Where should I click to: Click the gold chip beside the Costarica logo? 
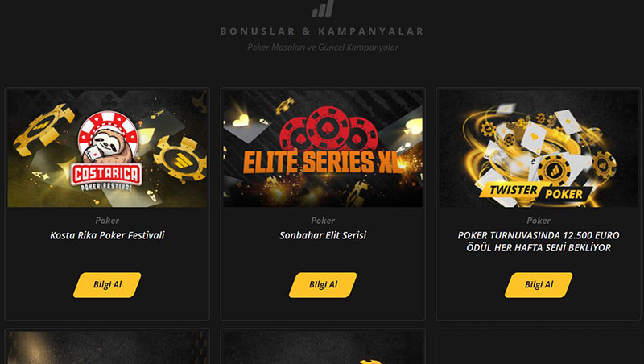click(x=180, y=159)
